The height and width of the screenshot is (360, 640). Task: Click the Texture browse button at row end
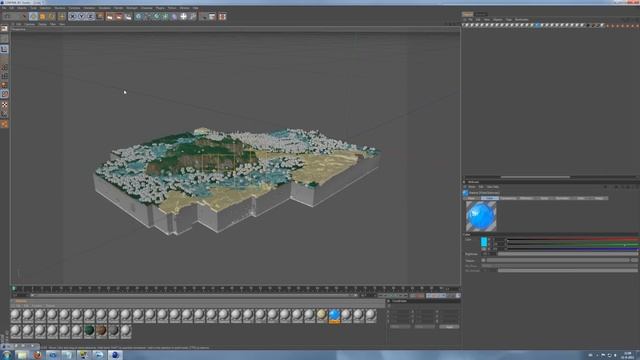point(634,260)
